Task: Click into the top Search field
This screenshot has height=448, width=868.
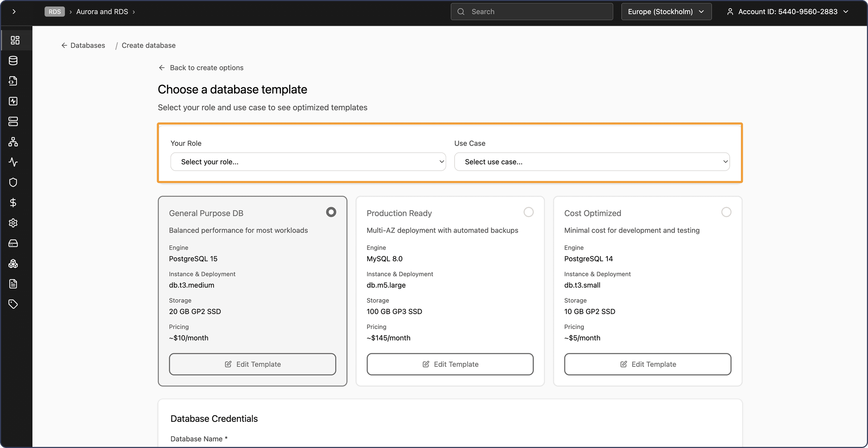Action: point(532,11)
